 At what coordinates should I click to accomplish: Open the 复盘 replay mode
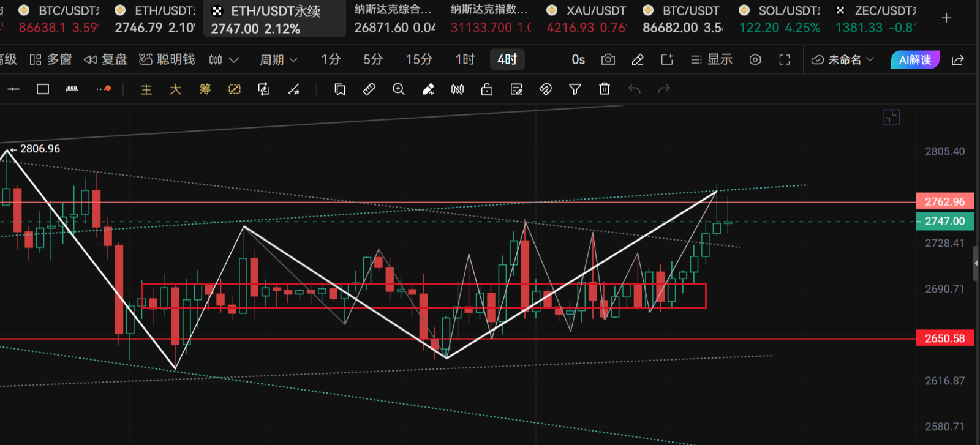105,59
